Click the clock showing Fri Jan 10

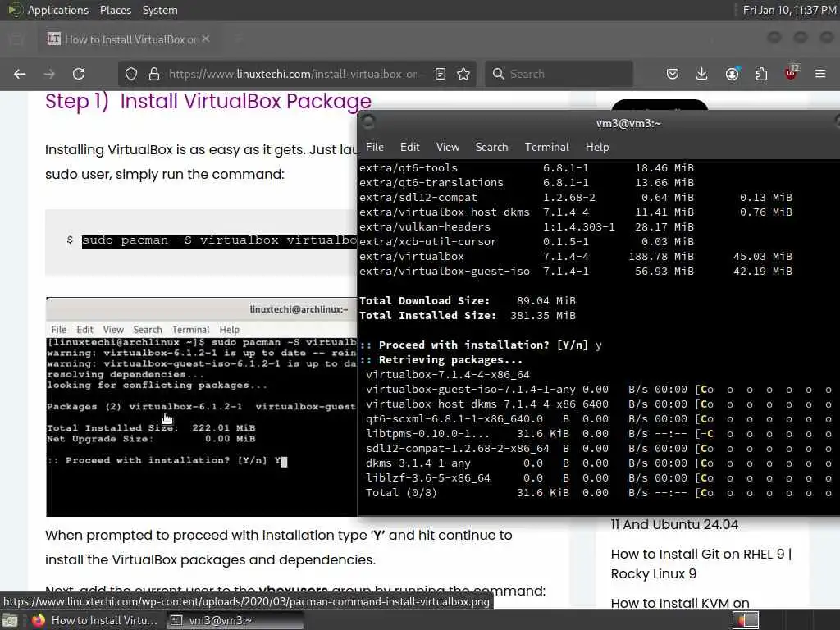(790, 10)
